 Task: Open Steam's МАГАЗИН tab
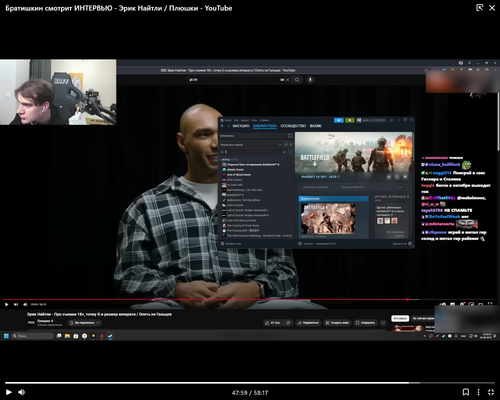pos(241,126)
